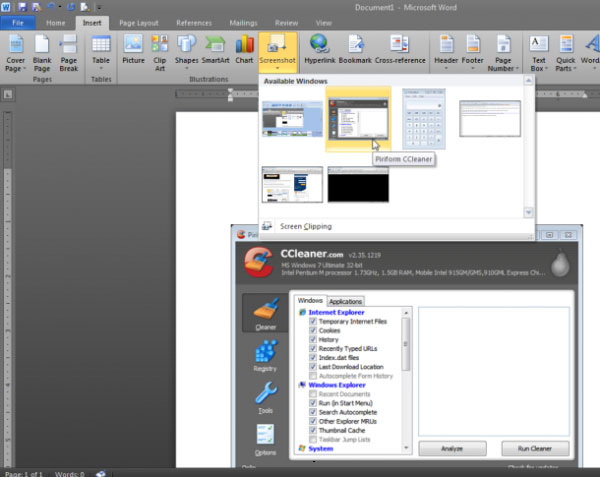The image size is (600, 477).
Task: Toggle the History checkbox
Action: point(313,340)
